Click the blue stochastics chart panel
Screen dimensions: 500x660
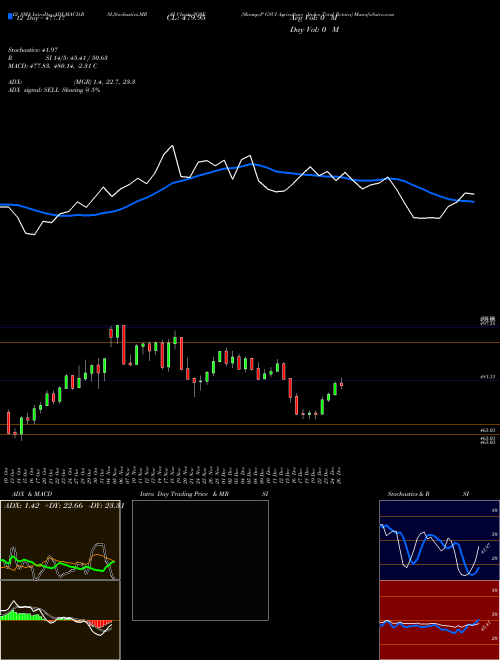coord(439,540)
